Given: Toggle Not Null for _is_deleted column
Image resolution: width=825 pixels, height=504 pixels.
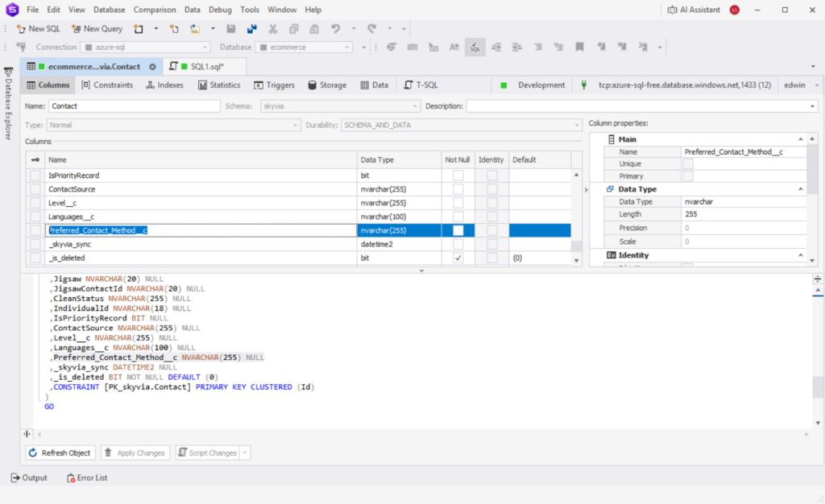Looking at the screenshot, I should click(458, 258).
